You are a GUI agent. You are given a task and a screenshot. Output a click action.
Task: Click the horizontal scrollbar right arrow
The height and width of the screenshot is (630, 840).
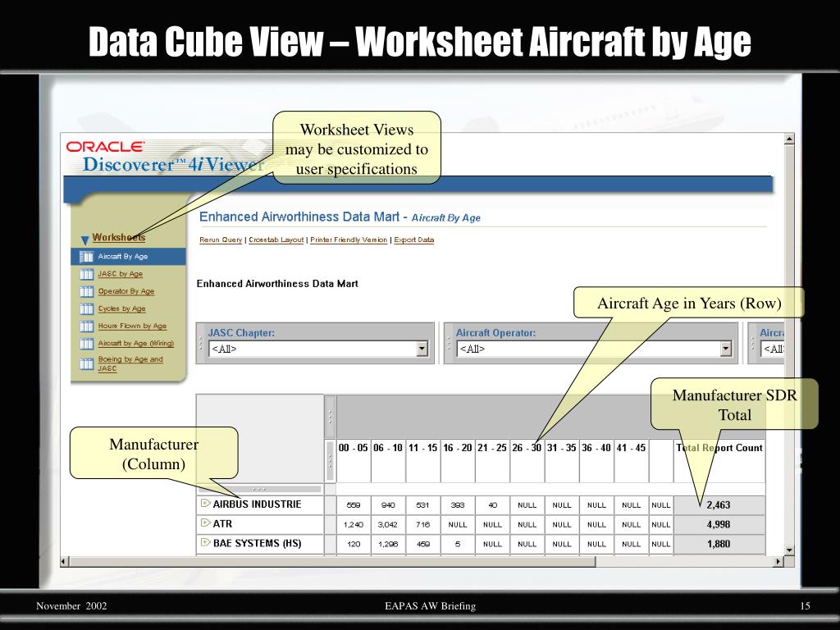point(779,561)
